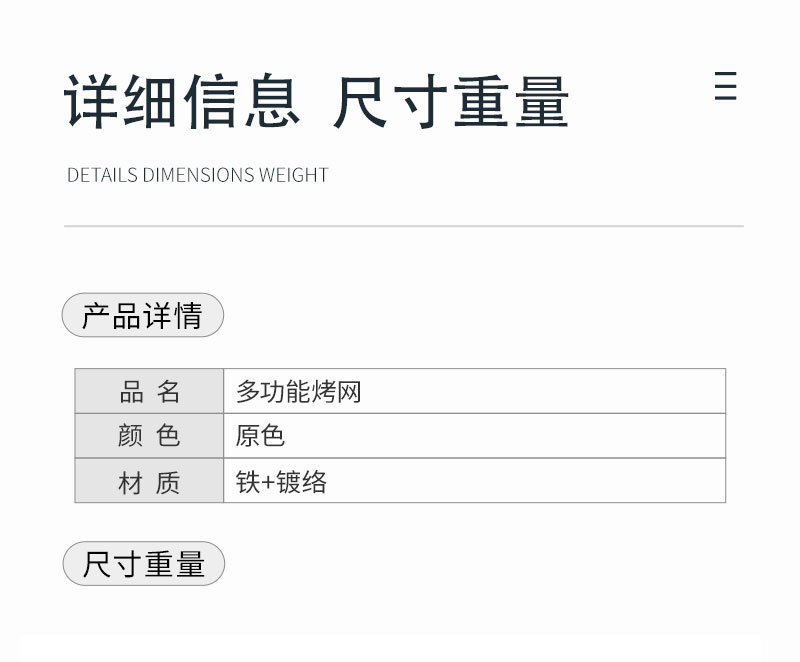This screenshot has height=662, width=800.
Task: Click the 产品详情 pill button
Action: [143, 316]
